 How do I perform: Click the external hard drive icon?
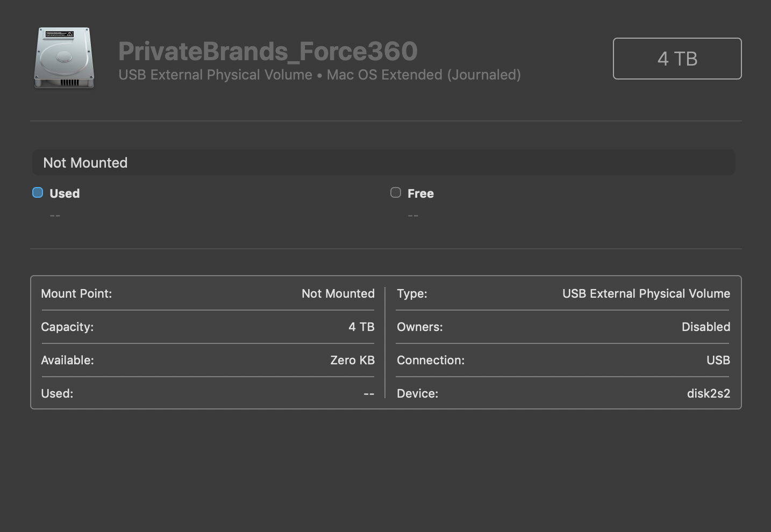(64, 58)
